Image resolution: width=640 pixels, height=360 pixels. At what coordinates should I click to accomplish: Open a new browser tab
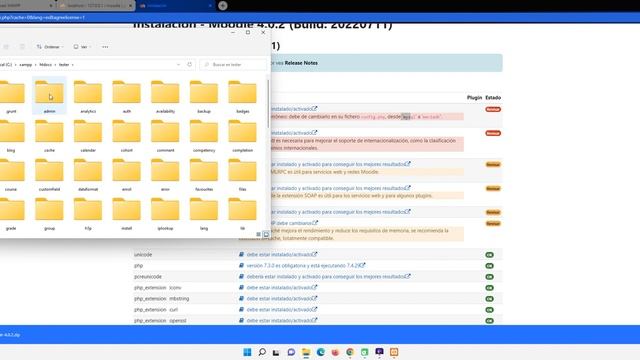coord(223,6)
